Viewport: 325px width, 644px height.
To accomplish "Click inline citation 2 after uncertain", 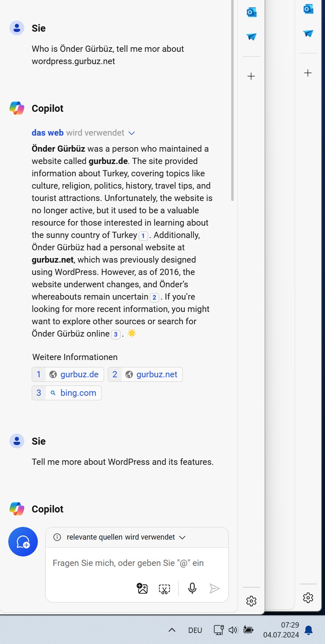I will click(154, 298).
